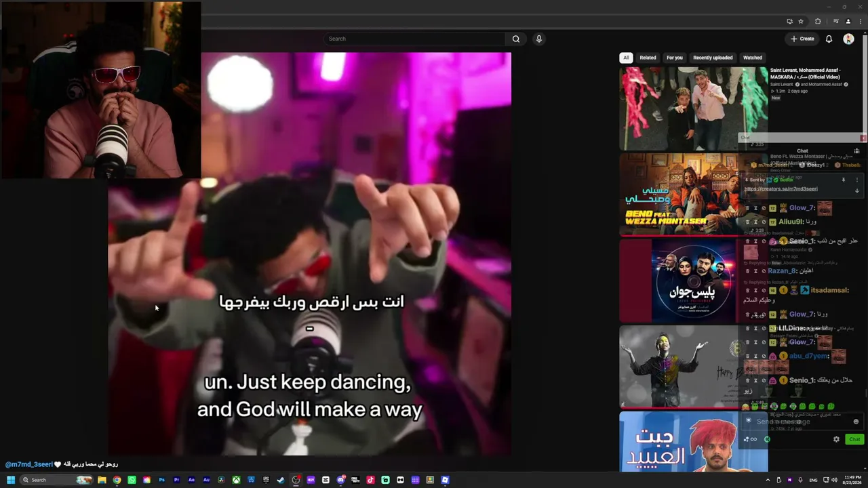This screenshot has height=488, width=868.
Task: Open Photoshop from the taskbar
Action: [x=161, y=480]
